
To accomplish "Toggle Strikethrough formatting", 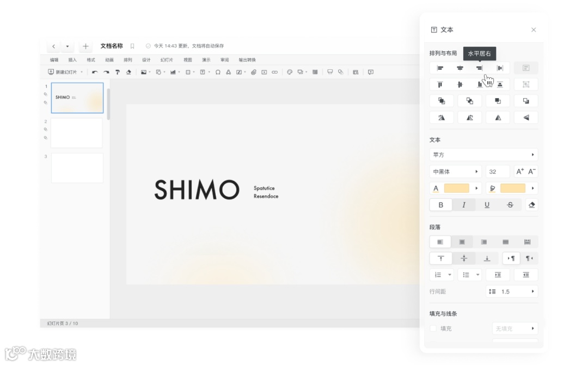I will [x=510, y=205].
